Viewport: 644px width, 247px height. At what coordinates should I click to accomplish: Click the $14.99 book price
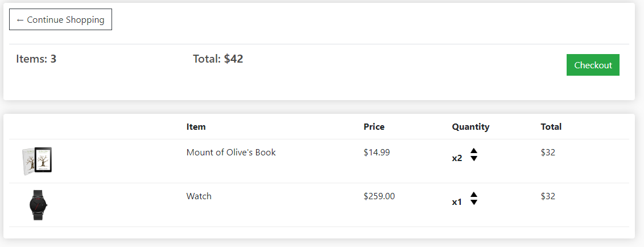(377, 153)
